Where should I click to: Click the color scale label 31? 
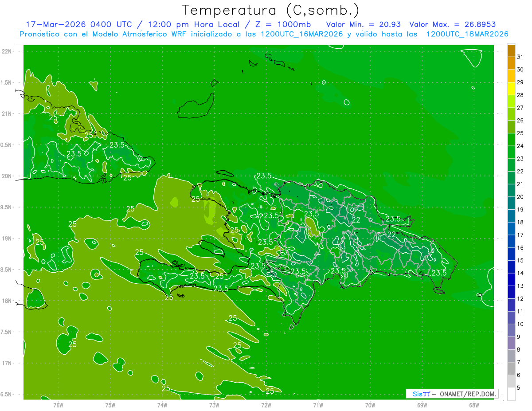(520, 57)
